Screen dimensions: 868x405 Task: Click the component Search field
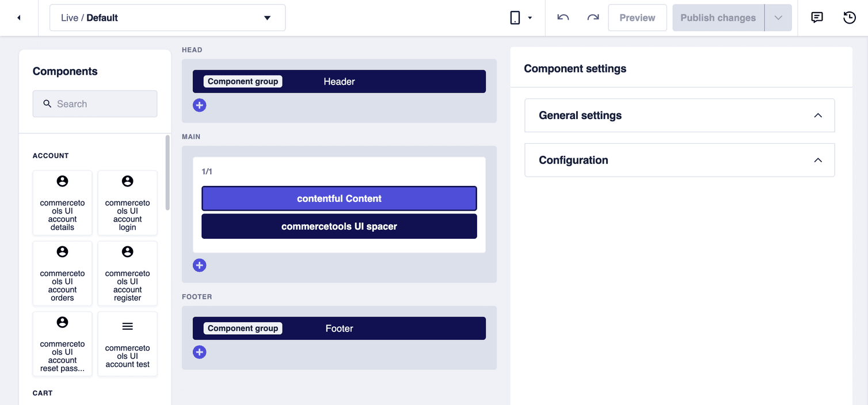[94, 104]
